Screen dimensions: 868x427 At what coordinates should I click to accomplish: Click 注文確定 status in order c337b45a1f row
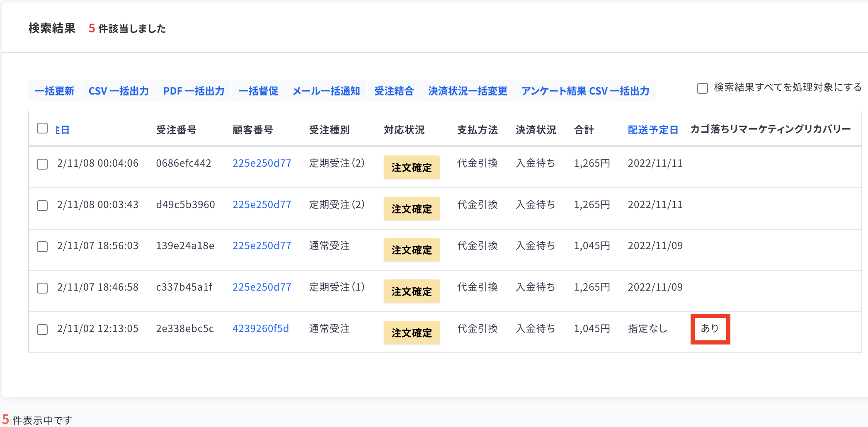(x=412, y=291)
